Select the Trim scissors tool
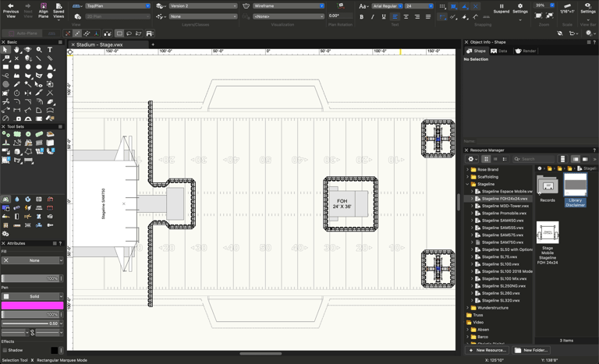The width and height of the screenshot is (599, 364). (5, 101)
